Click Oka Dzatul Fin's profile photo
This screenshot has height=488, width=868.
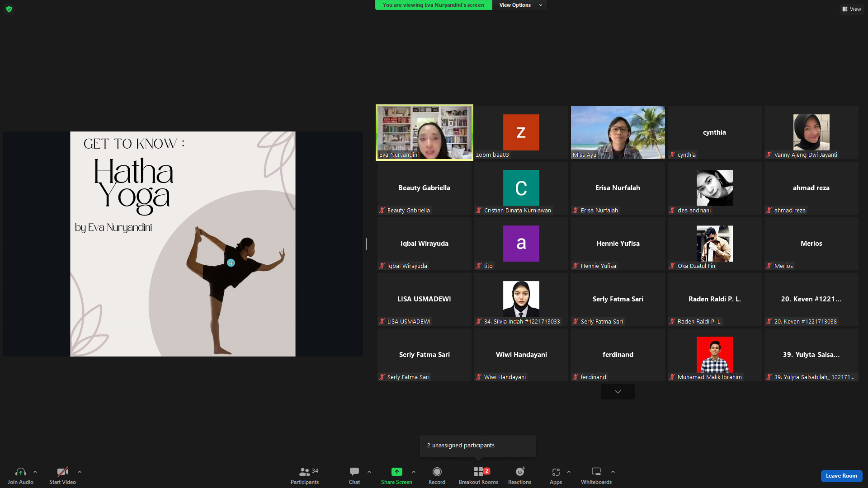point(715,244)
